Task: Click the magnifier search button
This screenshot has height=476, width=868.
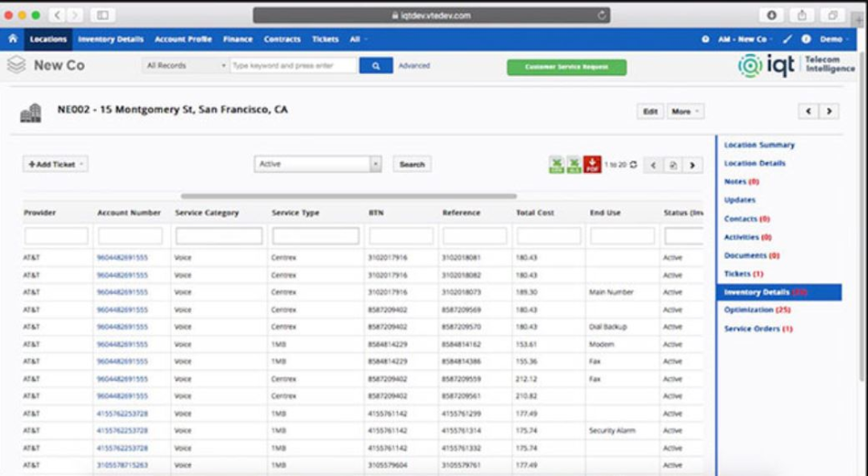Action: click(x=376, y=66)
